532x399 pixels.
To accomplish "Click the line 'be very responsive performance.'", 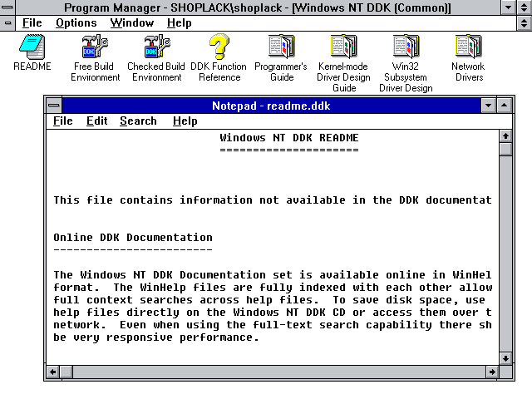I will point(156,337).
